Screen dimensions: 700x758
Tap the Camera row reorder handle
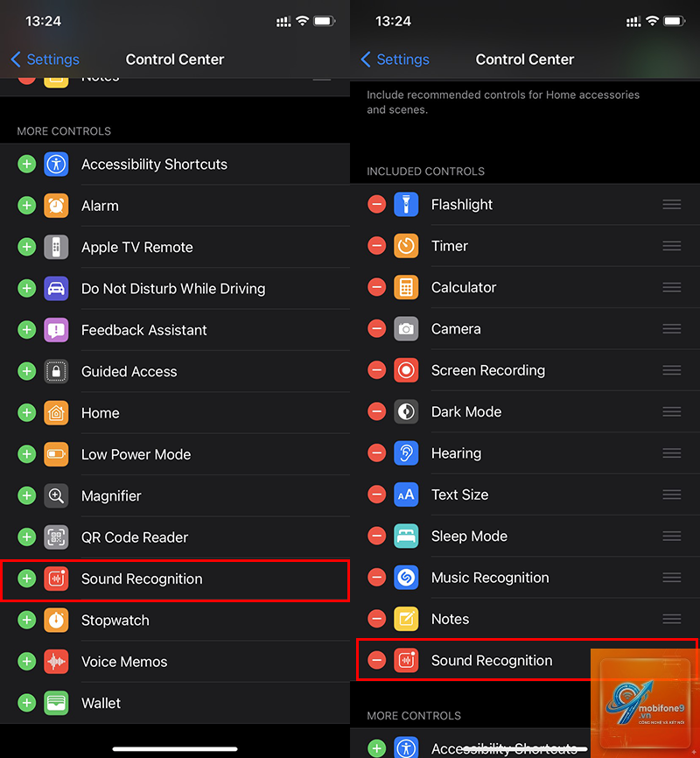(672, 329)
